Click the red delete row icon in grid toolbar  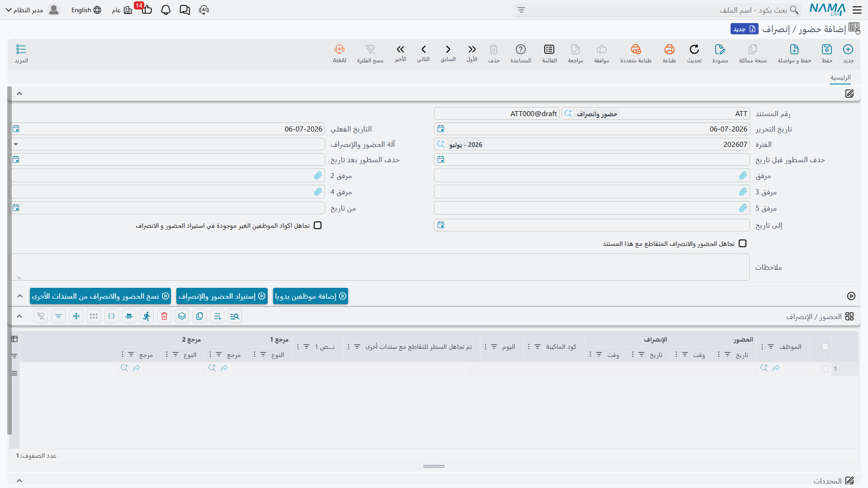[165, 316]
